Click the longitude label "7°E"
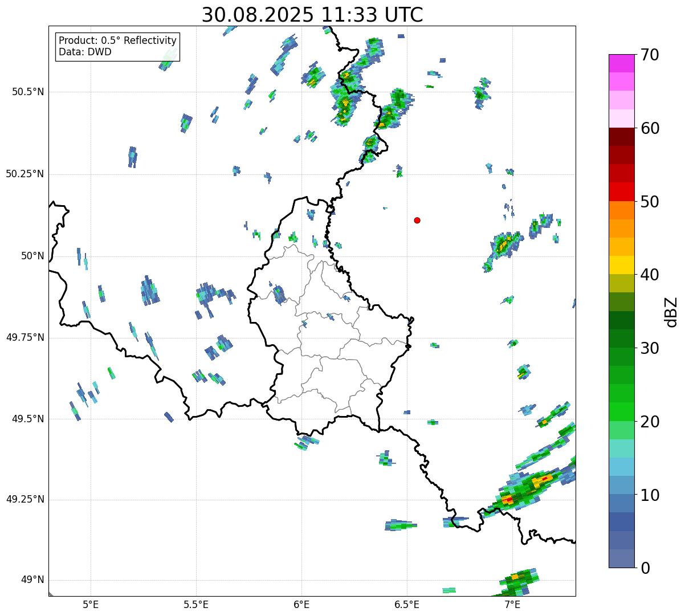 pyautogui.click(x=512, y=604)
